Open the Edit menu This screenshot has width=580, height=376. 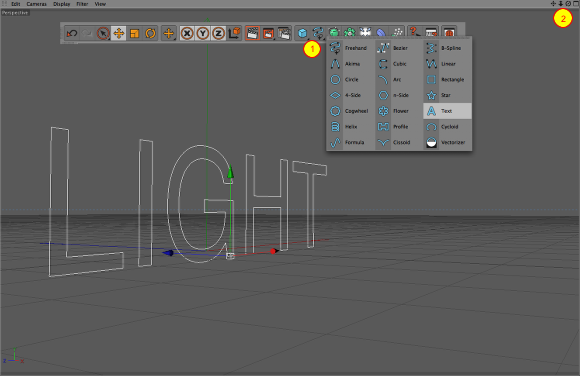click(16, 4)
